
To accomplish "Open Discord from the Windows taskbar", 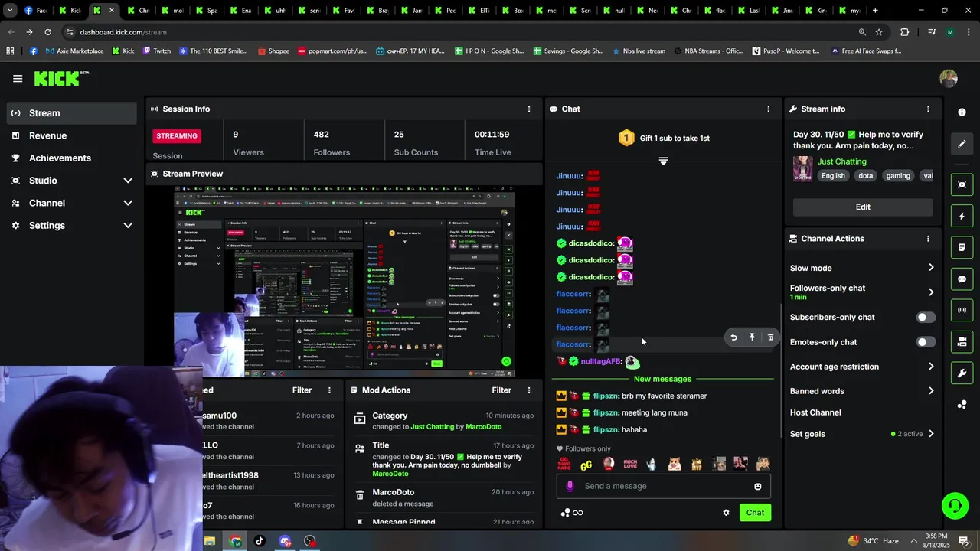I will pyautogui.click(x=285, y=541).
